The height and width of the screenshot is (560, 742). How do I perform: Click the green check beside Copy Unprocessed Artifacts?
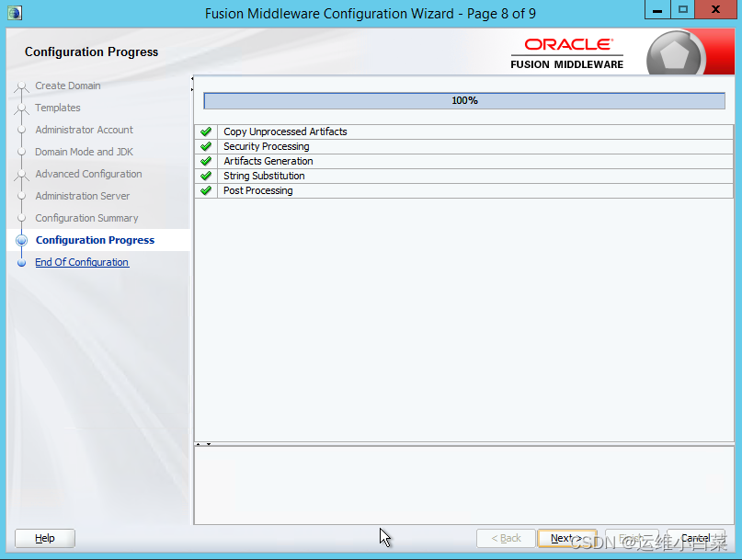[206, 131]
